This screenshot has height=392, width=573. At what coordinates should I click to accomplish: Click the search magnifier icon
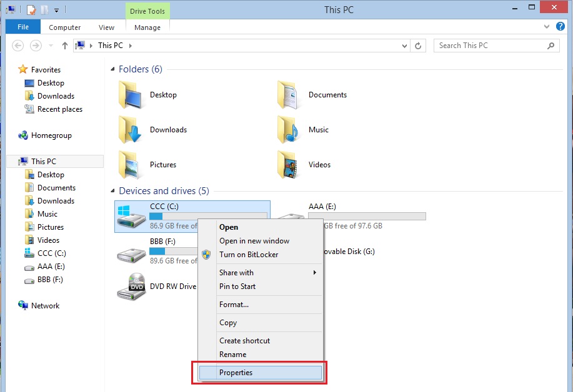(551, 46)
